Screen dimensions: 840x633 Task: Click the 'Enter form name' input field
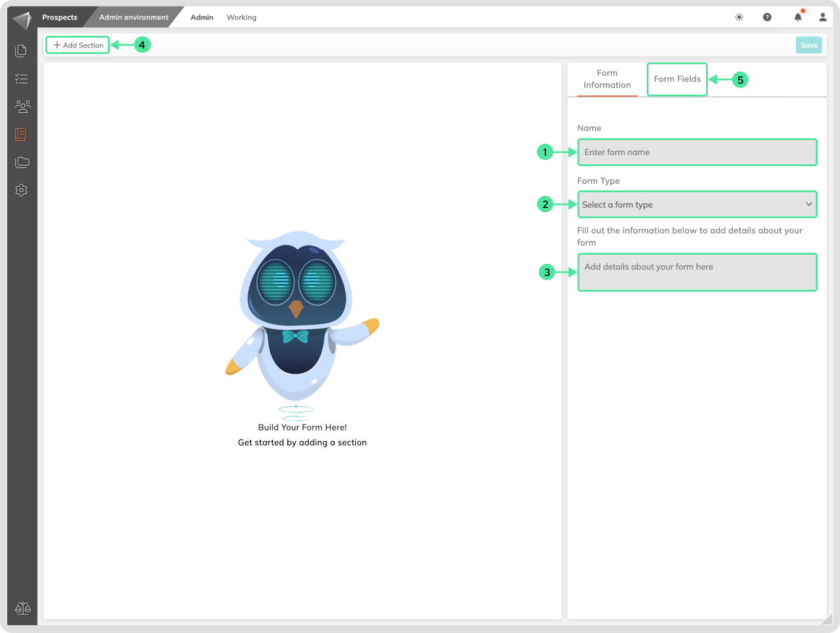click(697, 153)
